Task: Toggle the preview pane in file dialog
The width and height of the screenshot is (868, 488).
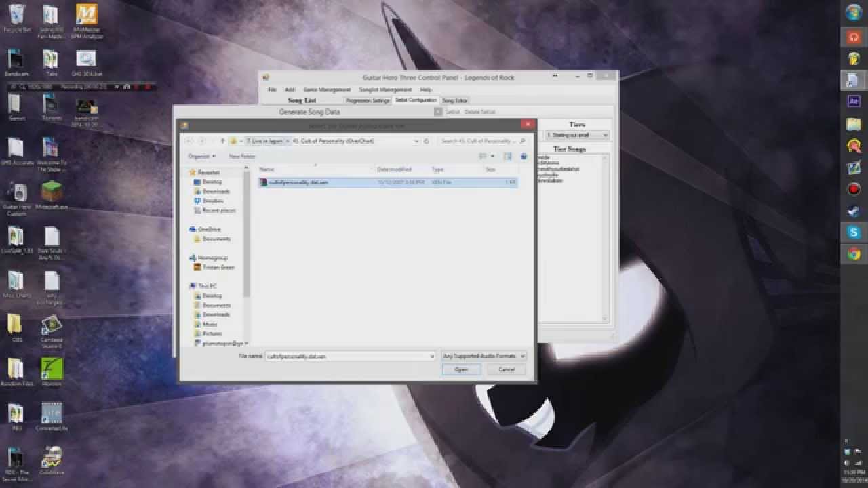Action: [x=507, y=156]
